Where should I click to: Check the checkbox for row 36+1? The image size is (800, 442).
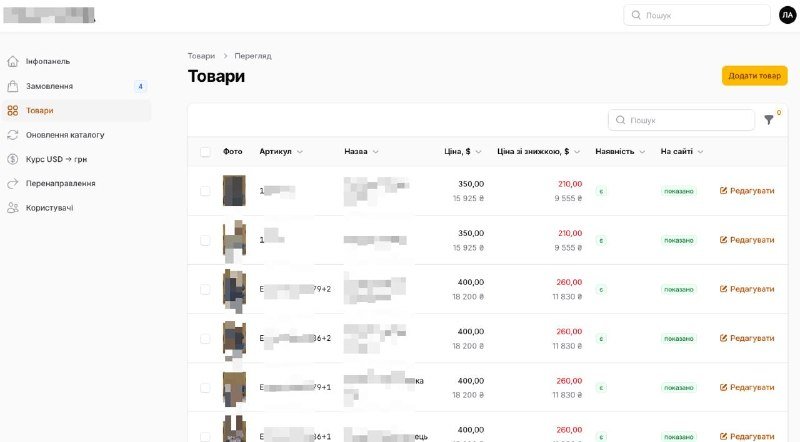pyautogui.click(x=205, y=437)
